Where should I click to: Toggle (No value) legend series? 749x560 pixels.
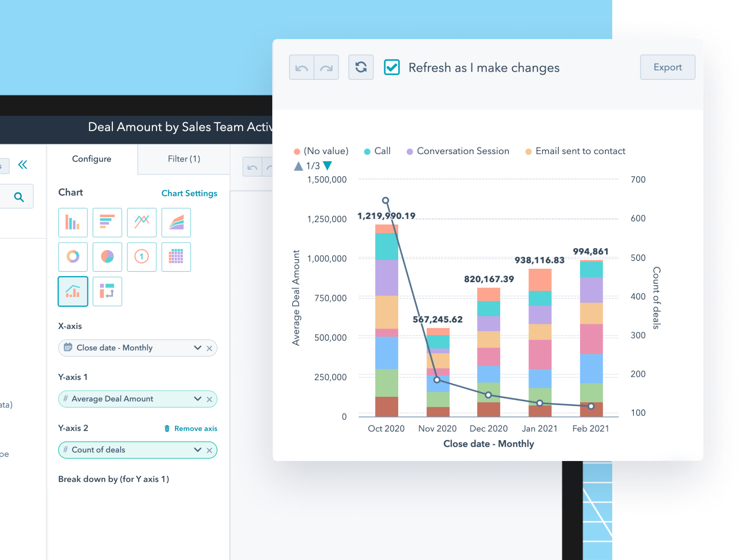click(x=321, y=151)
